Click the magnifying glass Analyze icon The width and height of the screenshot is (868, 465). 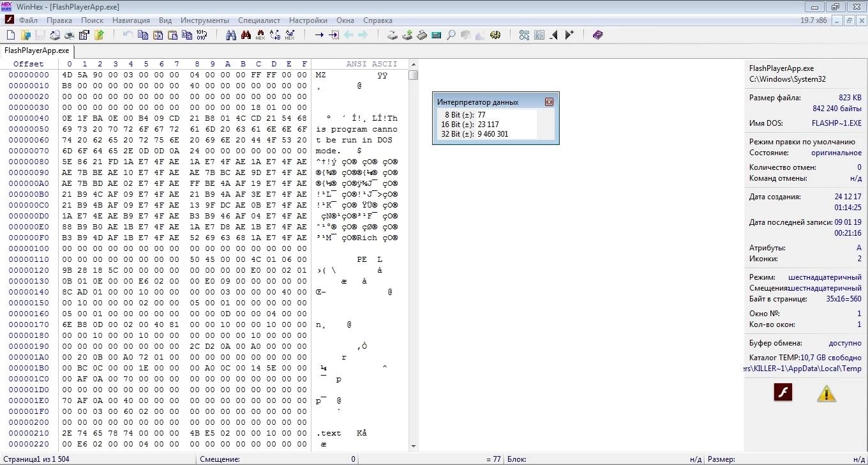point(451,35)
